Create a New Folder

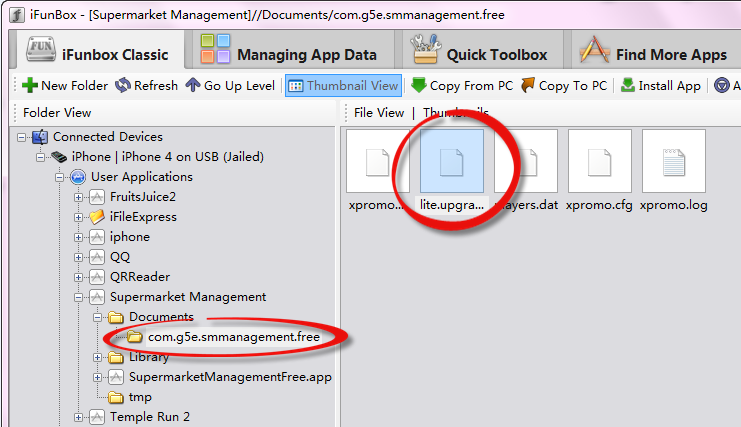click(x=65, y=85)
